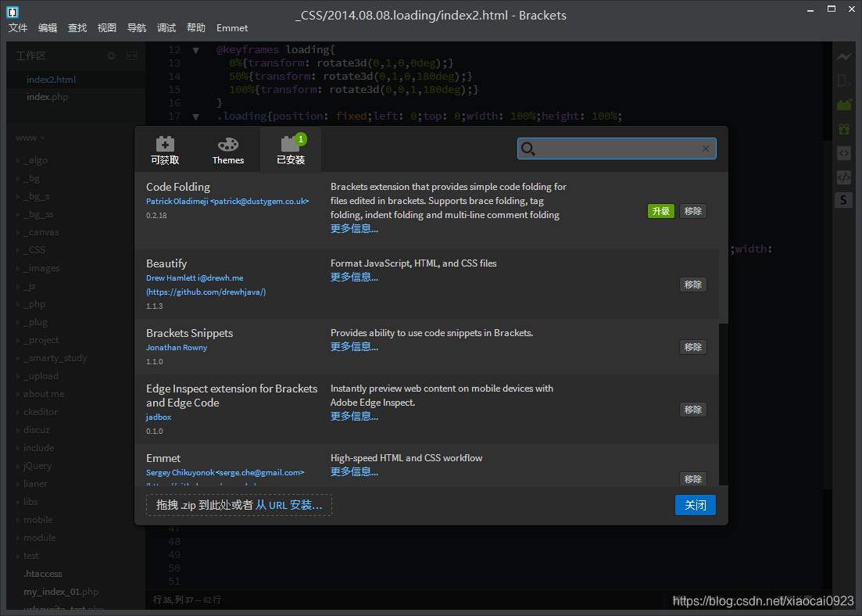Install extension from URL link

[x=288, y=505]
